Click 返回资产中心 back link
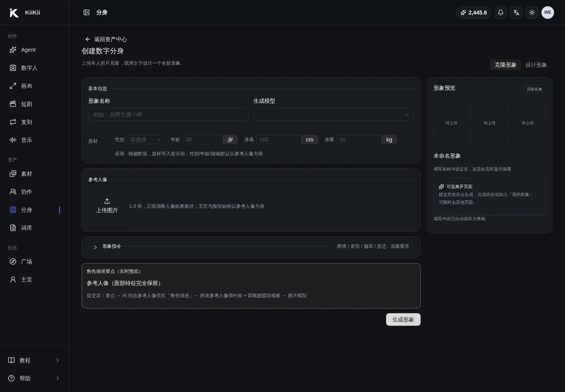Screen dimensions: 565x392 [106, 39]
